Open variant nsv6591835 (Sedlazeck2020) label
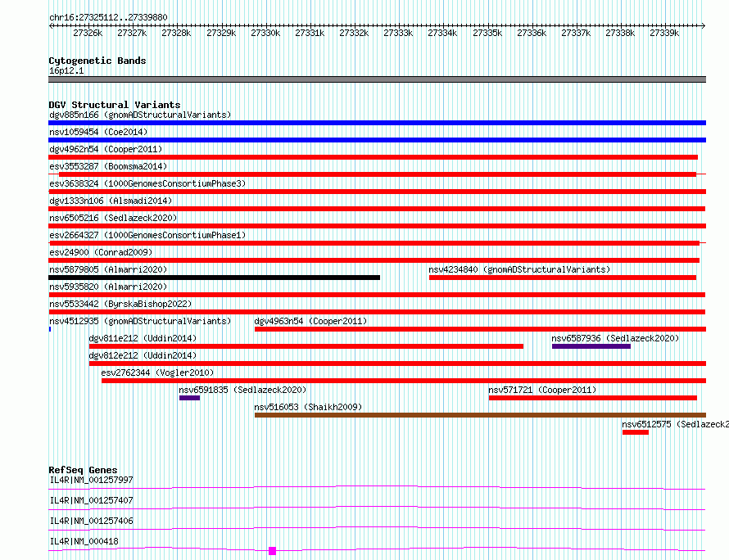Screen dimensions: 729x560 click(x=242, y=390)
